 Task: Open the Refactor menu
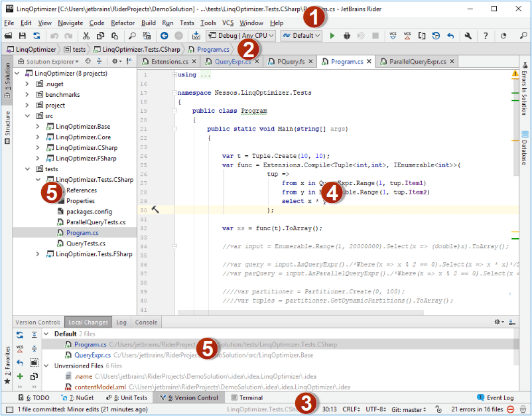(x=123, y=23)
